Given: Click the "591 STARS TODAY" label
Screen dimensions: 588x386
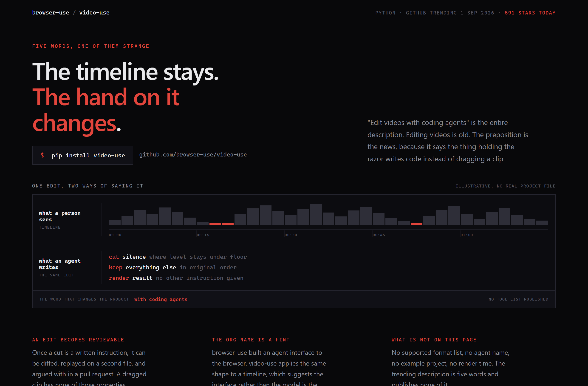Looking at the screenshot, I should (x=530, y=13).
